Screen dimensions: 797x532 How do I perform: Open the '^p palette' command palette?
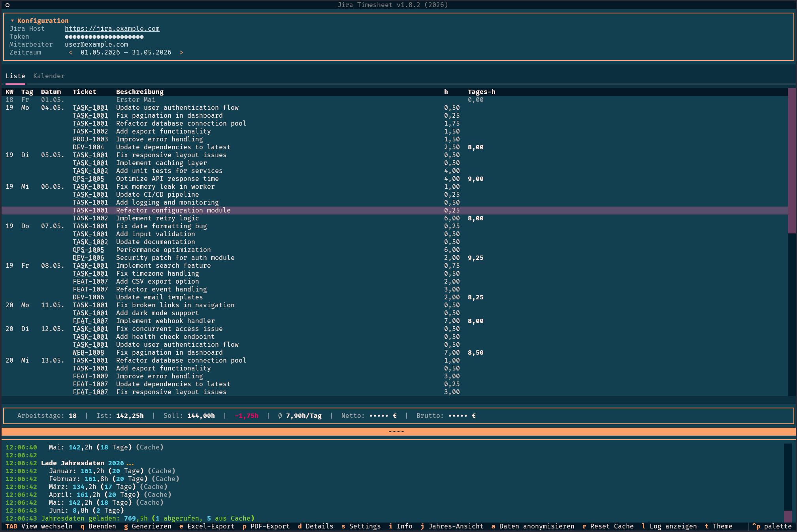coord(772,526)
